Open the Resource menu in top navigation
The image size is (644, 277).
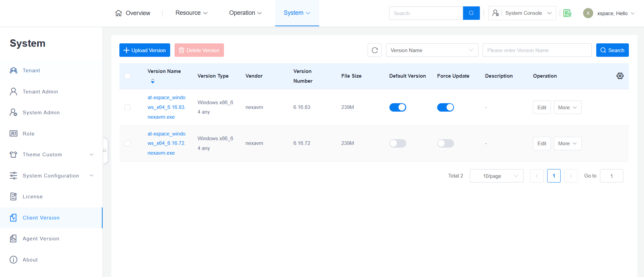click(x=191, y=13)
